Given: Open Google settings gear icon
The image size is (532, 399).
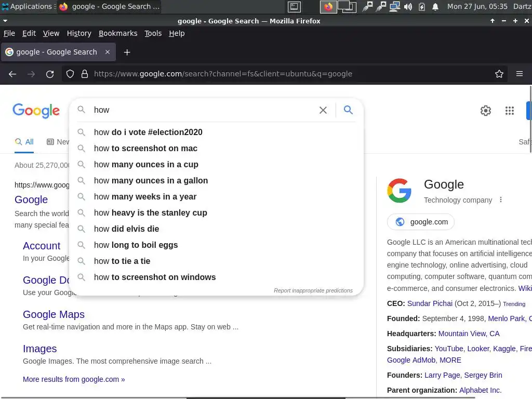Looking at the screenshot, I should [486, 111].
